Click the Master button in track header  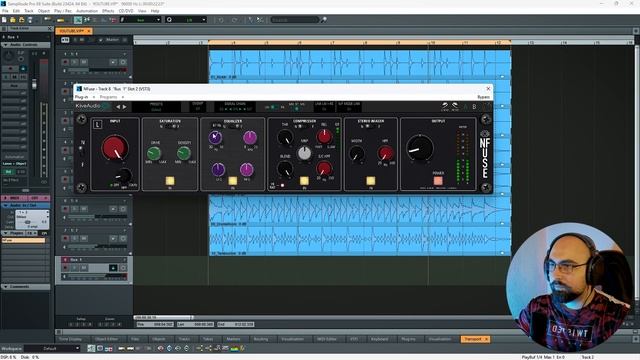pos(112,40)
